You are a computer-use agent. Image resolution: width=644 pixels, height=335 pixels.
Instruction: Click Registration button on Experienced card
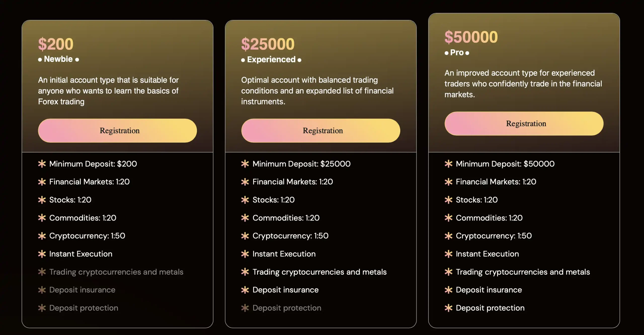click(x=321, y=131)
